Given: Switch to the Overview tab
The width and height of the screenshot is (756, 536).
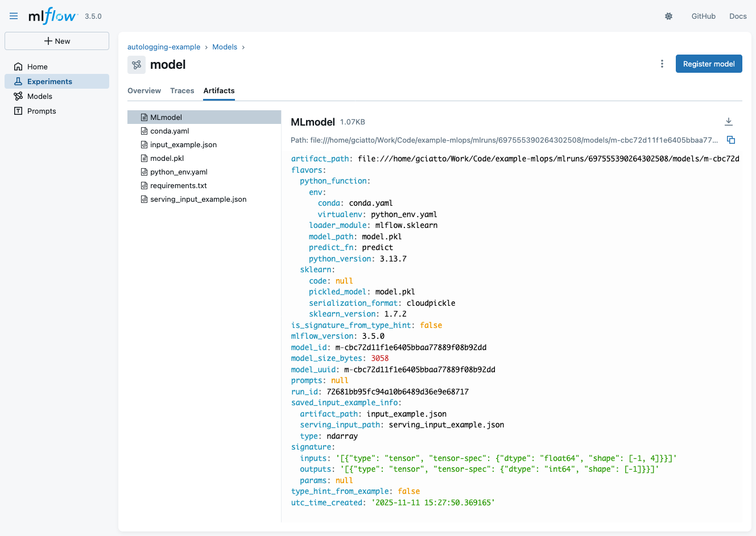Looking at the screenshot, I should [x=144, y=90].
